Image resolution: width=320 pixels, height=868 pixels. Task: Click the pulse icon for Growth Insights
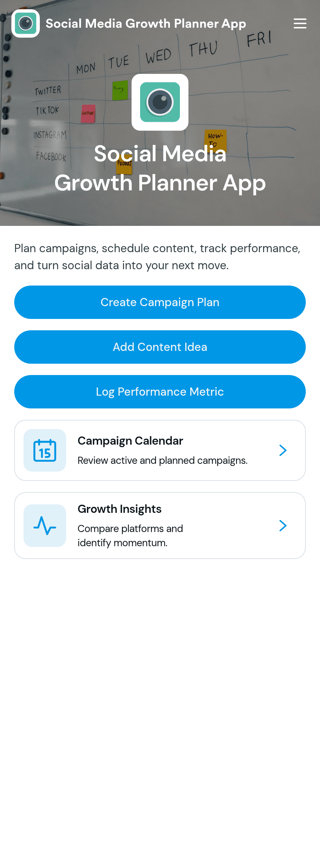[x=45, y=526]
